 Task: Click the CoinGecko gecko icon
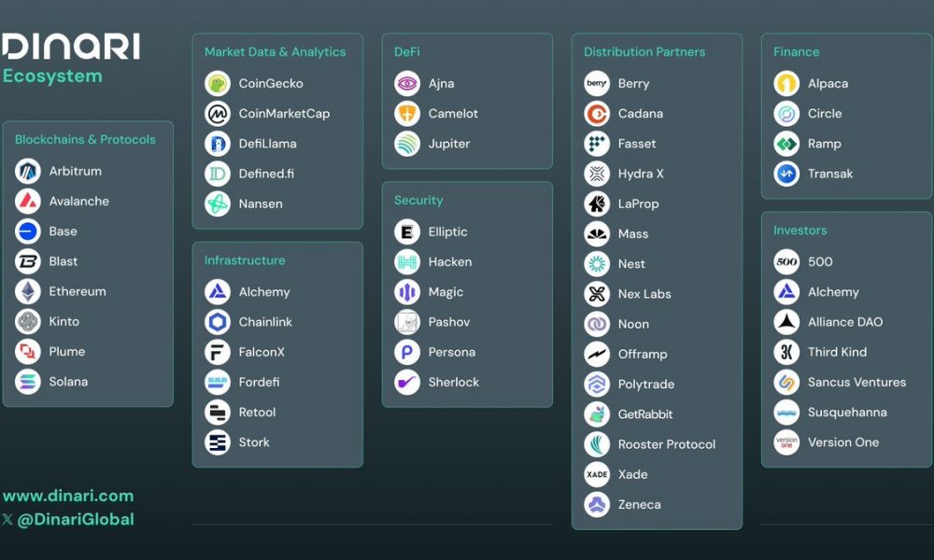(218, 83)
